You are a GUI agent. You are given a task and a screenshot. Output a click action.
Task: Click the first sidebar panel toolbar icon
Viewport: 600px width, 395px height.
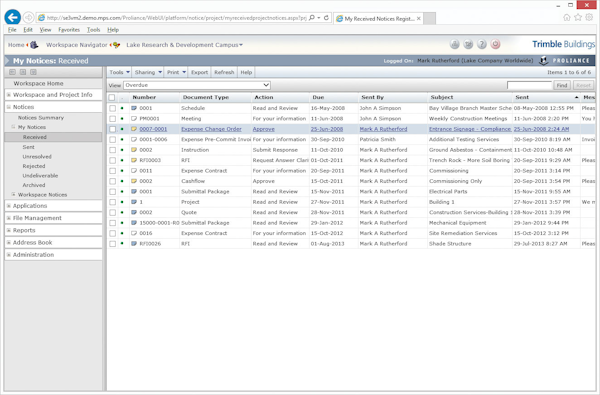point(12,72)
